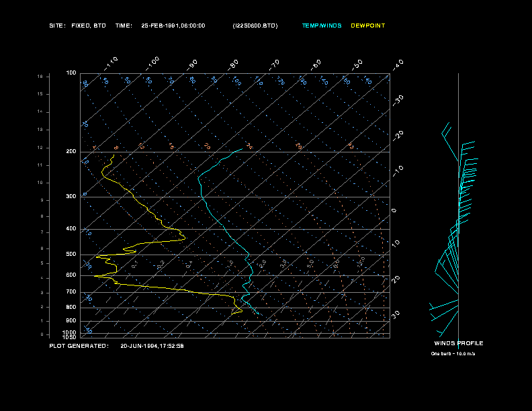This screenshot has width=532, height=411.
Task: Click the -80 isotherm label on top
Action: 232,64
